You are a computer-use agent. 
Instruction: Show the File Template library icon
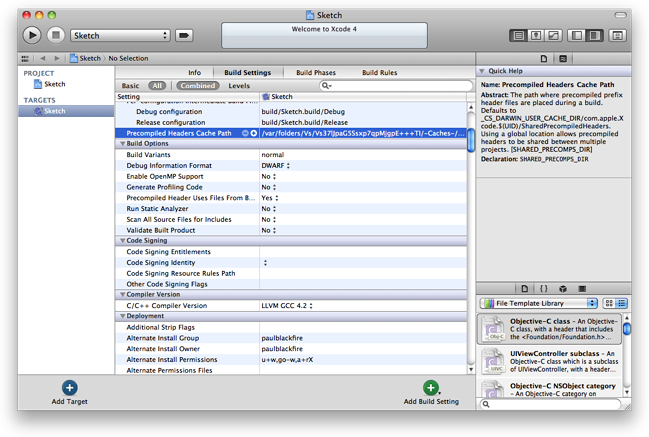click(x=524, y=288)
